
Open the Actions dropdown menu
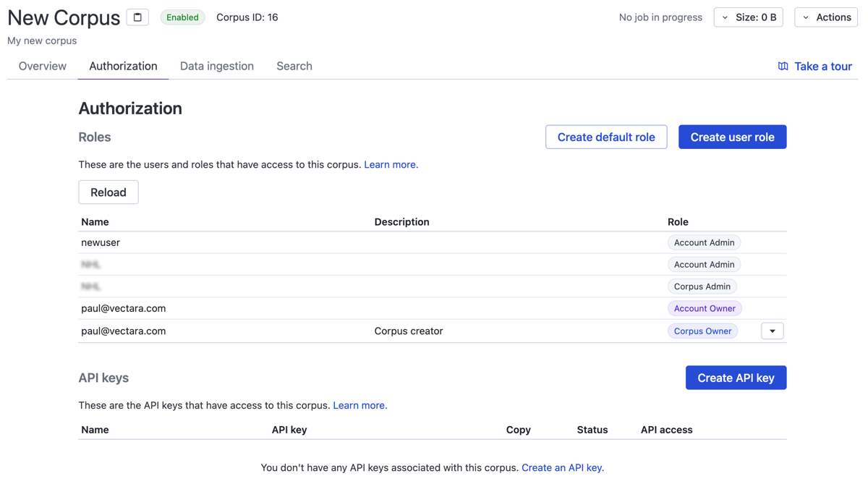click(x=826, y=17)
